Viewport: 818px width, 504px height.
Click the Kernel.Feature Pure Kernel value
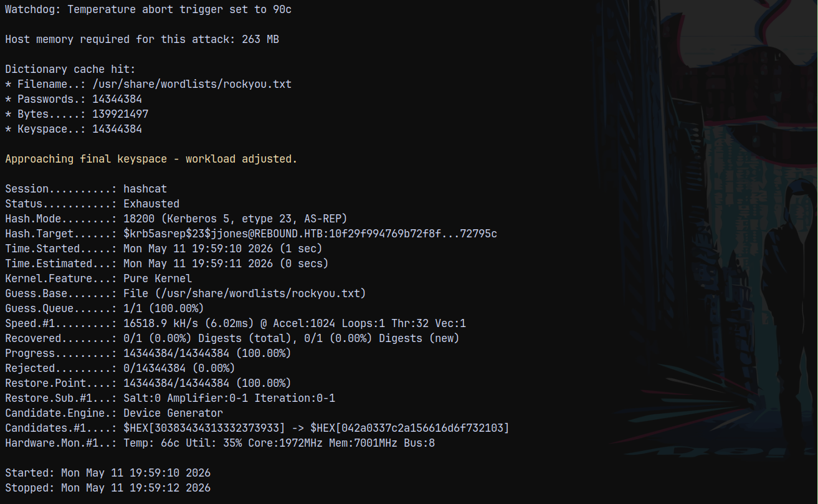[x=158, y=278]
